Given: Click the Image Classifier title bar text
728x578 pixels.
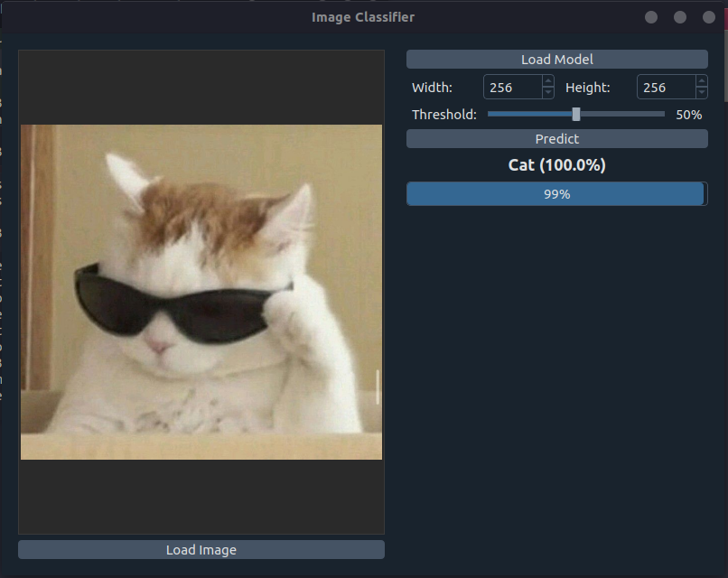Looking at the screenshot, I should [x=363, y=17].
